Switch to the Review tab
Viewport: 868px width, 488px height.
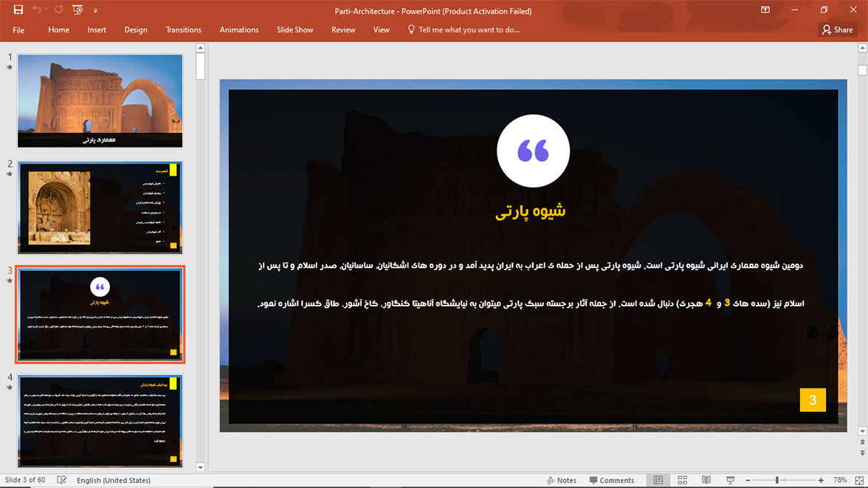point(343,30)
